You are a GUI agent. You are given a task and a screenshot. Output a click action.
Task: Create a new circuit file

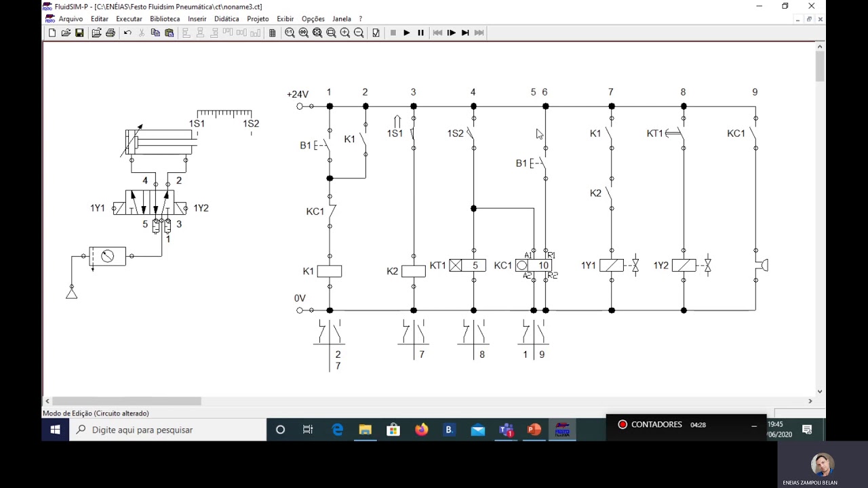(x=52, y=33)
